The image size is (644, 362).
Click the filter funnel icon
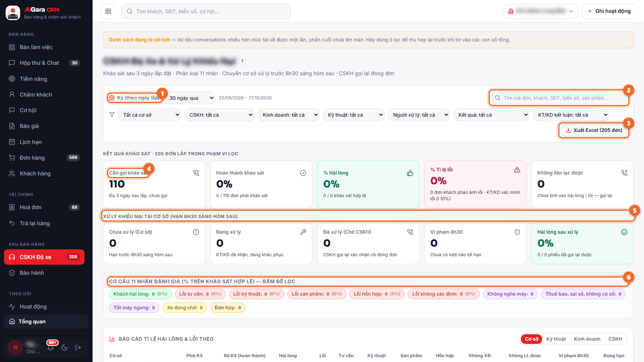click(112, 115)
